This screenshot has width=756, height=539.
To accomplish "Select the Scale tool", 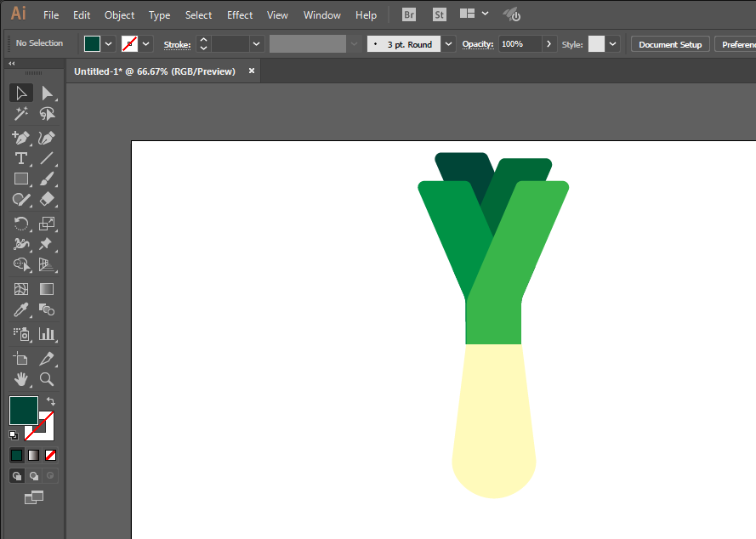I will click(x=47, y=224).
